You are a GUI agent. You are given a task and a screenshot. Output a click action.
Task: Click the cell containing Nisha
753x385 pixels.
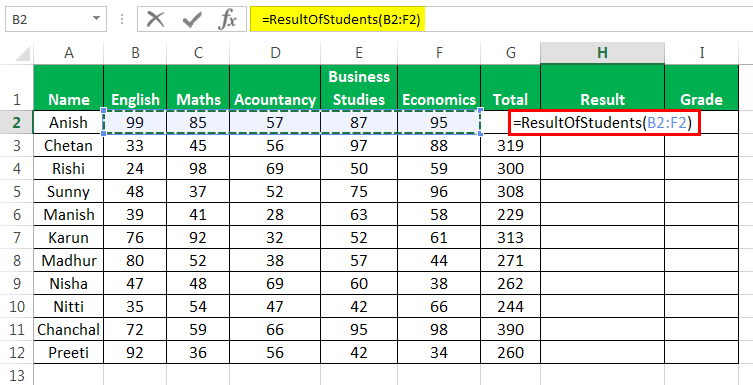pos(69,284)
